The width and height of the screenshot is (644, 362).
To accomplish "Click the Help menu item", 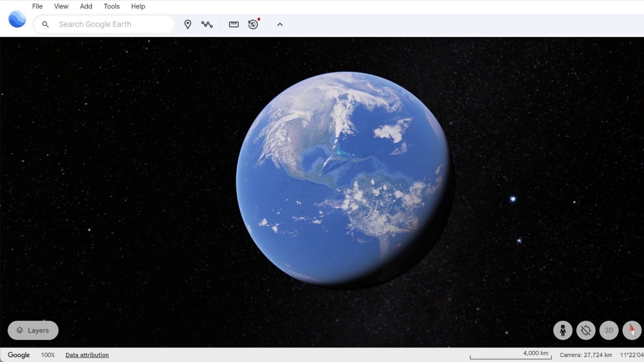I will 138,6.
